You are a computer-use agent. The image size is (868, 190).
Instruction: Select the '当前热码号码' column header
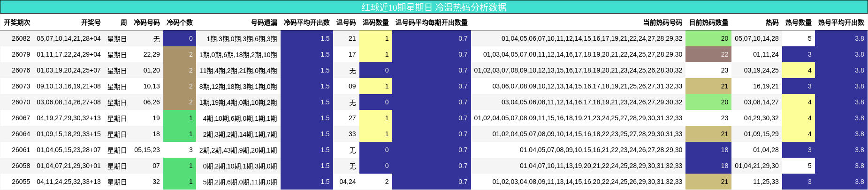662,22
